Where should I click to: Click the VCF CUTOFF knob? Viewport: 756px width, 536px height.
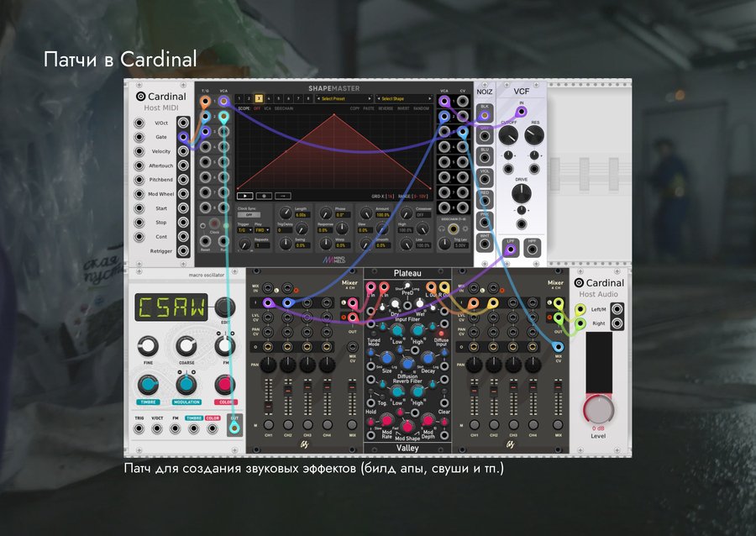[x=508, y=135]
